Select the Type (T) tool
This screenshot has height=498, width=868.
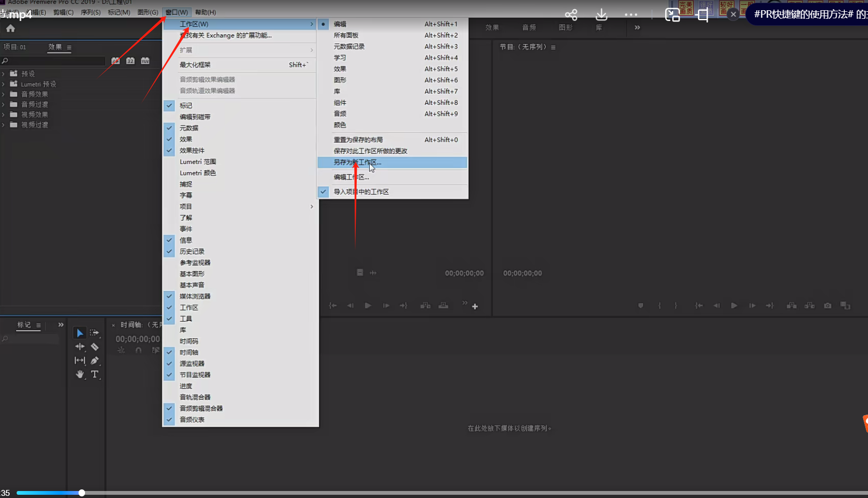pos(95,374)
